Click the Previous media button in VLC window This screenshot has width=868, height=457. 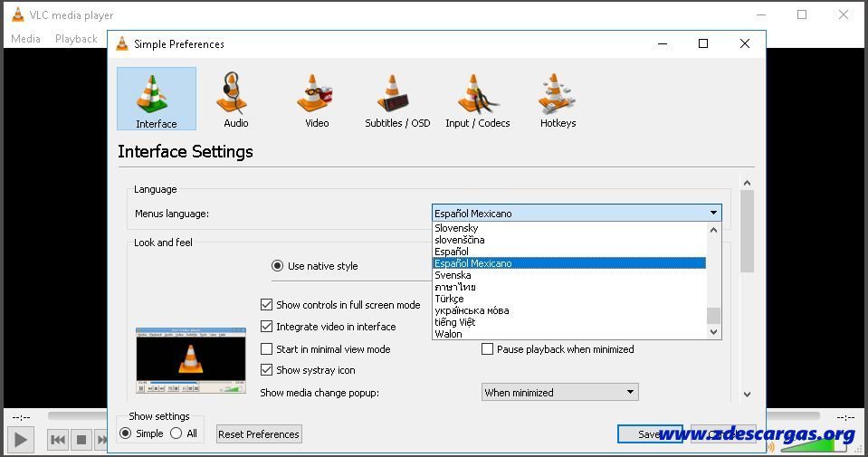pos(58,440)
